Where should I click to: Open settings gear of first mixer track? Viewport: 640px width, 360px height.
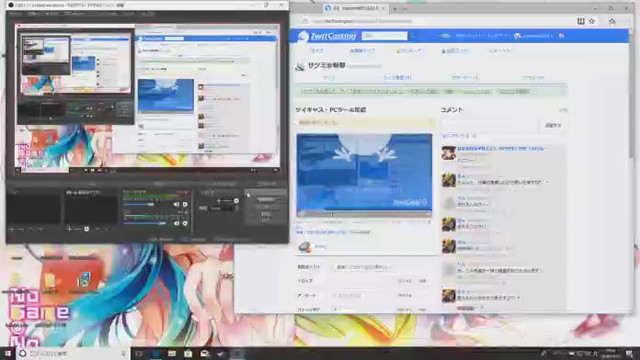[x=185, y=204]
